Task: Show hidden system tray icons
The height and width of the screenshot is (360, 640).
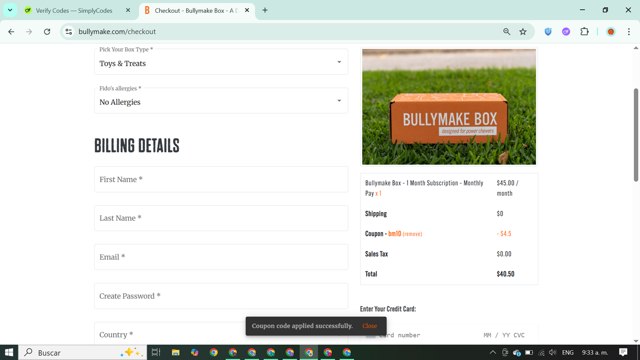Action: point(493,352)
